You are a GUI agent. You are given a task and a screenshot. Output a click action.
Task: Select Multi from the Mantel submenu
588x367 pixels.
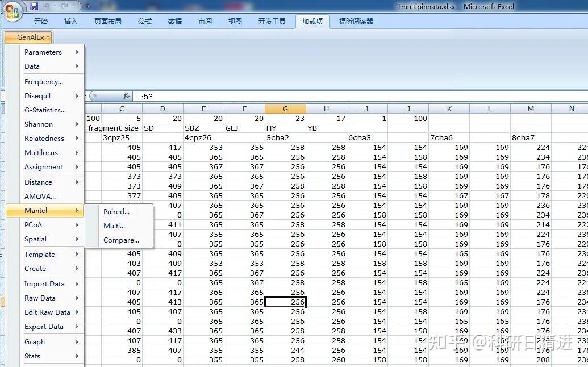(x=114, y=226)
